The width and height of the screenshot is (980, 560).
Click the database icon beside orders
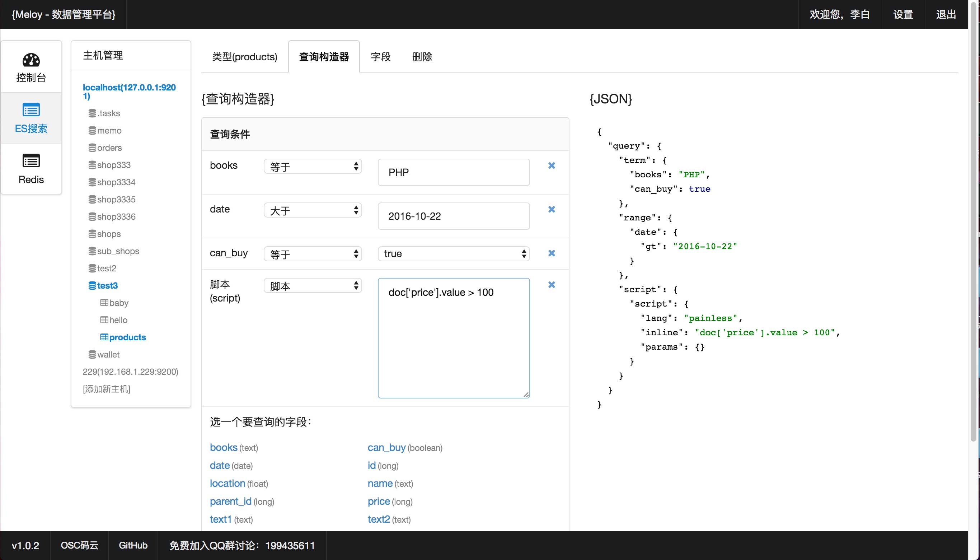pos(92,148)
